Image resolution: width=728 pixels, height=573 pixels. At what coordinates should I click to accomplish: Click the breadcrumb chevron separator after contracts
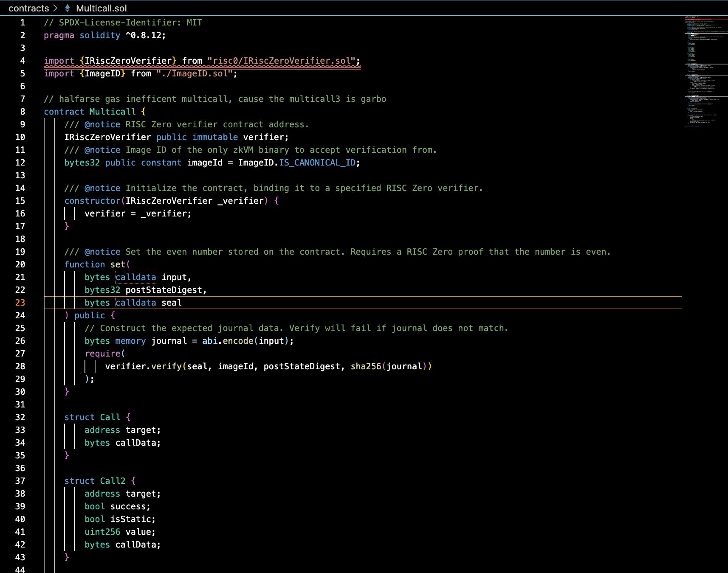point(55,8)
